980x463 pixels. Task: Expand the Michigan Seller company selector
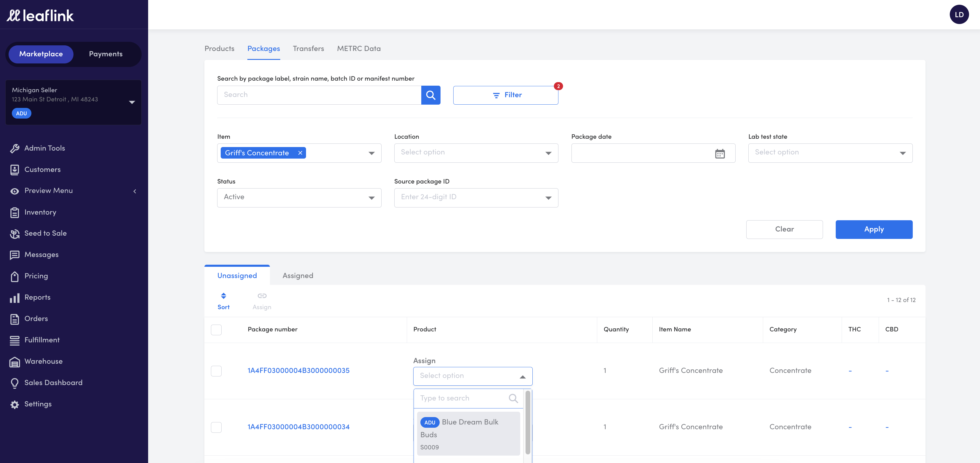coord(73,102)
